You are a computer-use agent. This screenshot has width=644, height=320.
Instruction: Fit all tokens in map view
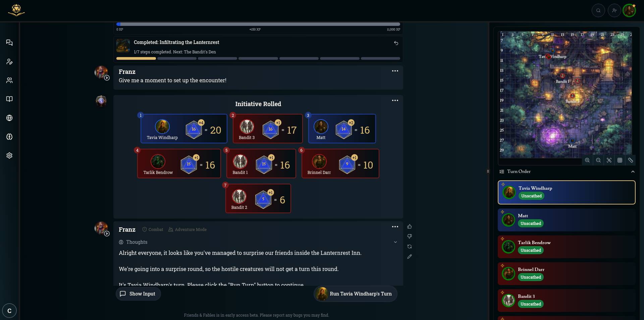point(609,160)
